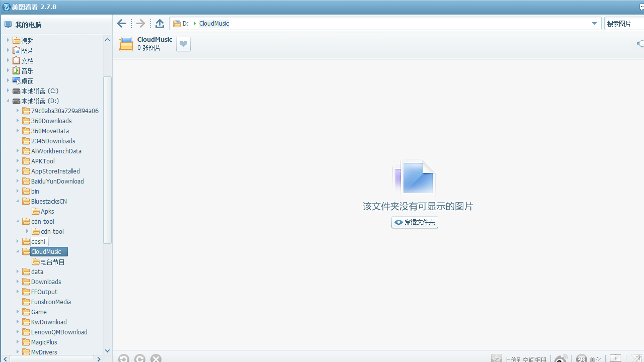
Task: Click folder tree vertical scrollbar
Action: [x=107, y=160]
